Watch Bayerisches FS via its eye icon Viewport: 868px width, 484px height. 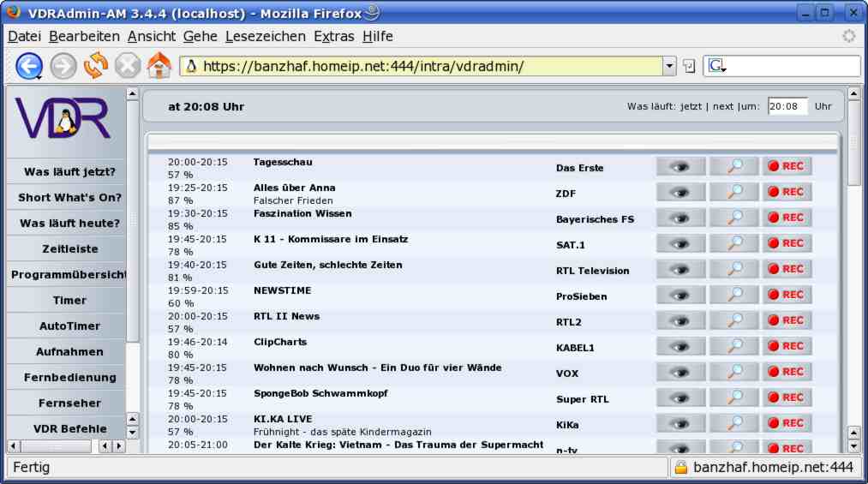coord(680,218)
